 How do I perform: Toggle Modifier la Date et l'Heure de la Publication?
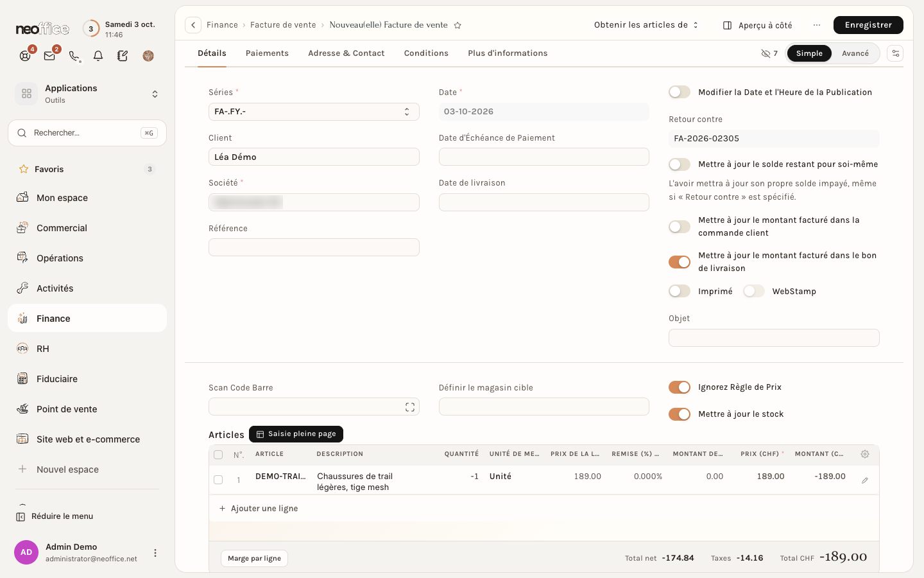pos(680,92)
